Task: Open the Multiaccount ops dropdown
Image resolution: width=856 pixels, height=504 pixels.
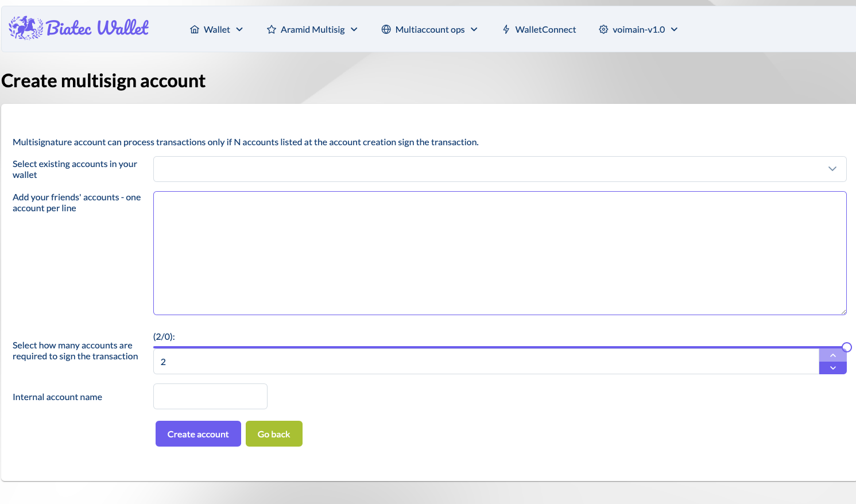Action: tap(474, 29)
